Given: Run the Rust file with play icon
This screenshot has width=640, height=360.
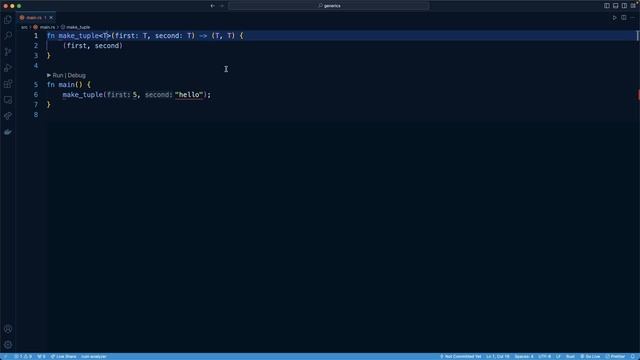Looking at the screenshot, I should tap(614, 18).
